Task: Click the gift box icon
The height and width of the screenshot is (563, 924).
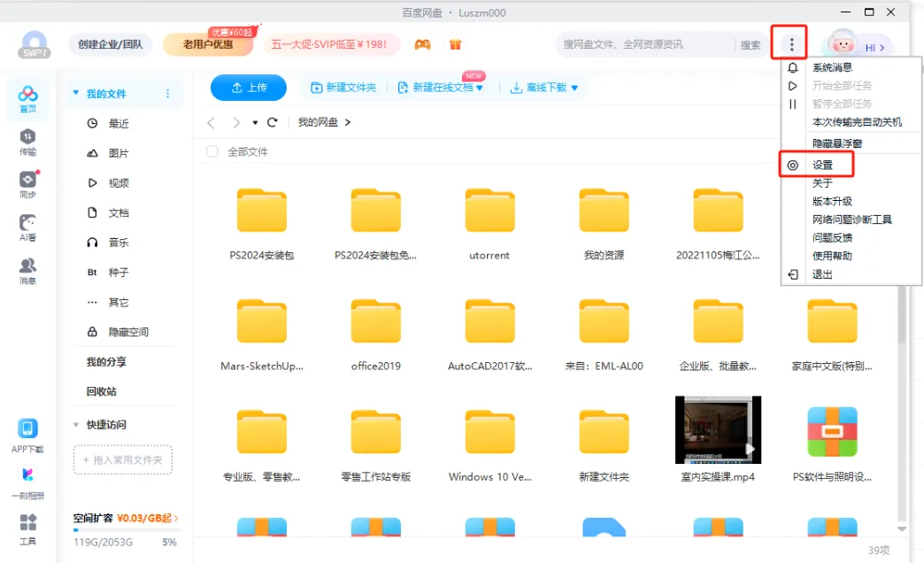Action: (x=455, y=44)
